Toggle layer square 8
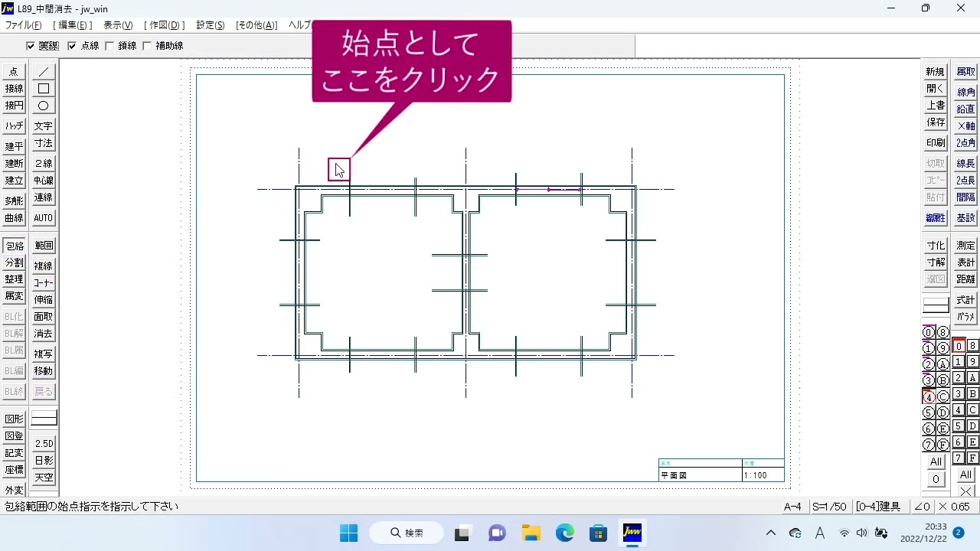Image resolution: width=980 pixels, height=551 pixels. point(972,346)
